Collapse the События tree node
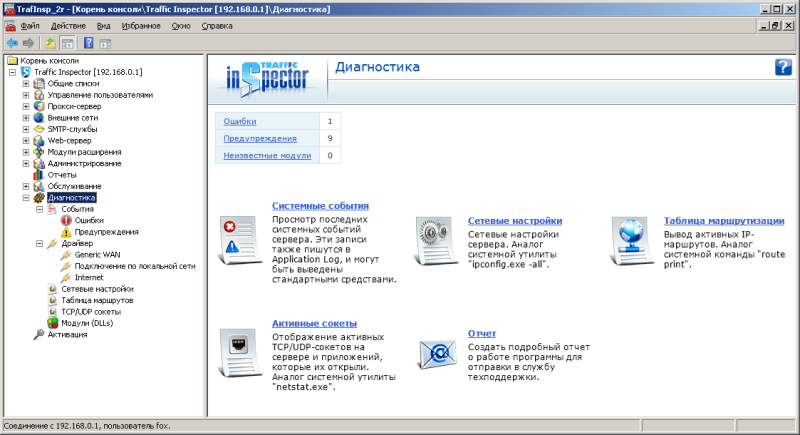800x435 pixels. 39,209
